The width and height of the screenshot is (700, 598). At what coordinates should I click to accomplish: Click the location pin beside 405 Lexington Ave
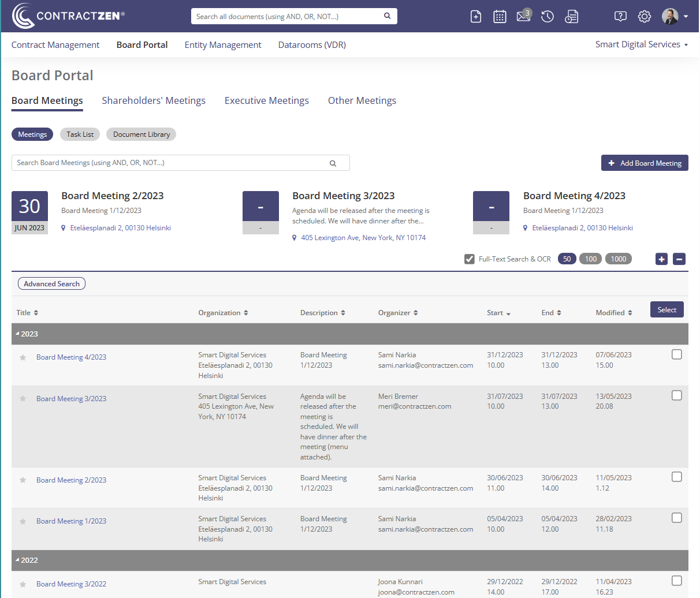[295, 238]
